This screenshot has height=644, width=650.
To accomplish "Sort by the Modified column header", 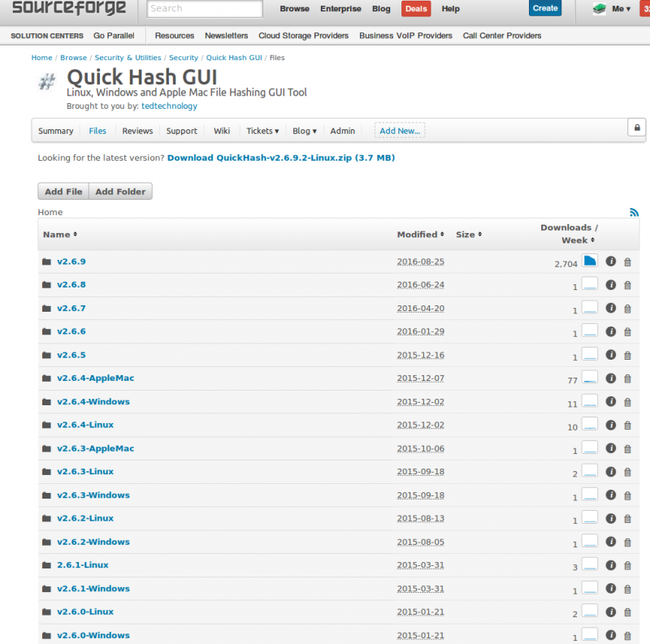I will pos(420,234).
